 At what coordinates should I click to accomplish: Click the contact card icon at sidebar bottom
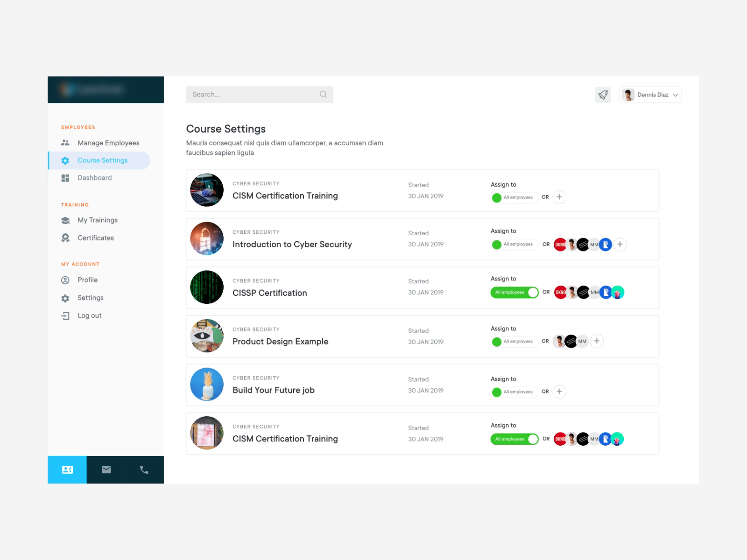click(x=67, y=470)
